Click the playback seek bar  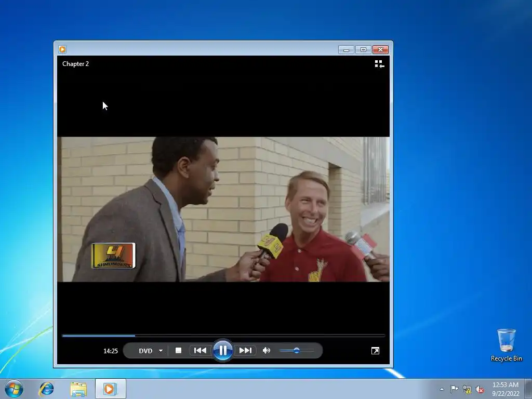[x=223, y=336]
